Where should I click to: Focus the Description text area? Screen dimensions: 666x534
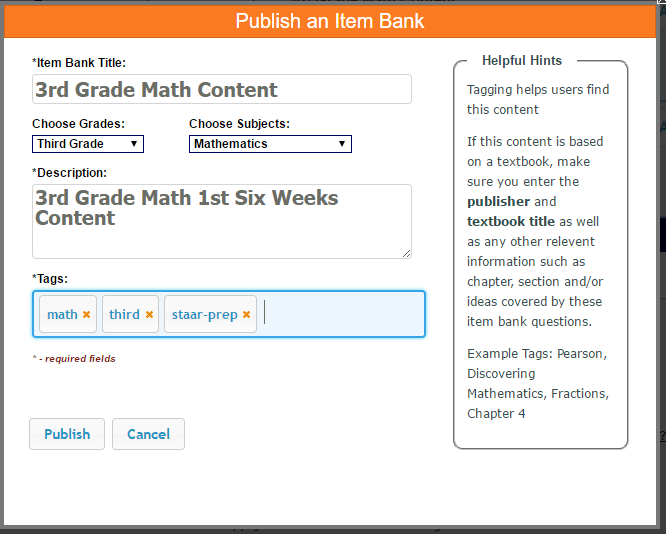coord(222,220)
